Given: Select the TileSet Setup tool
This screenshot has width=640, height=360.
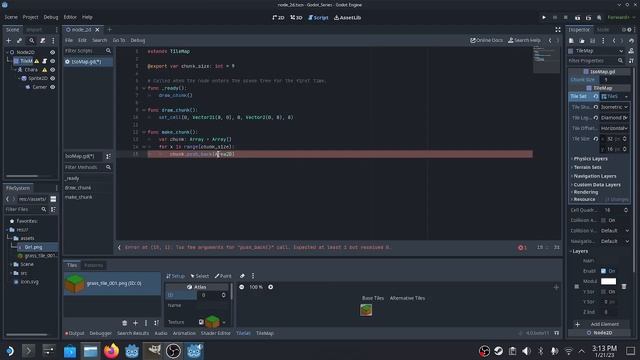Looking at the screenshot, I should pos(175,276).
